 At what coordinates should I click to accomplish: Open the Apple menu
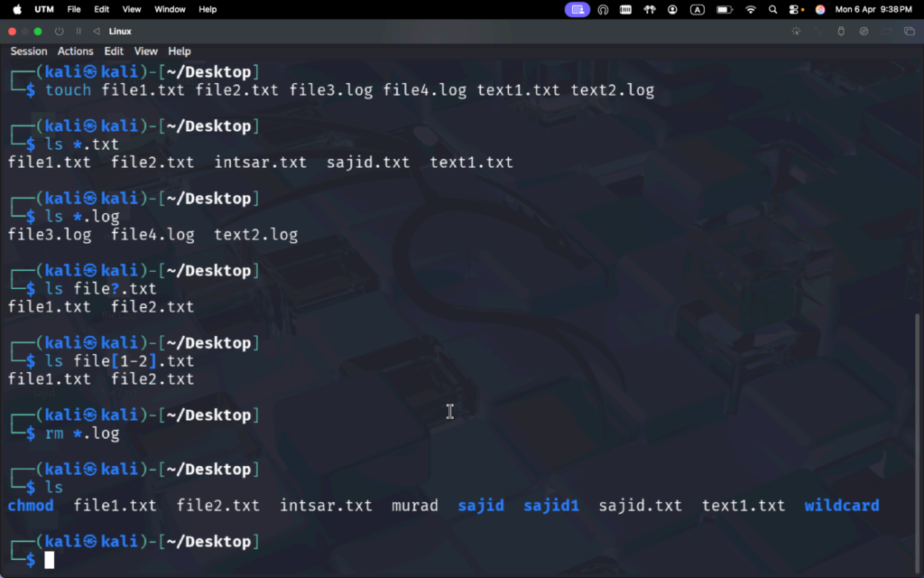[x=16, y=9]
